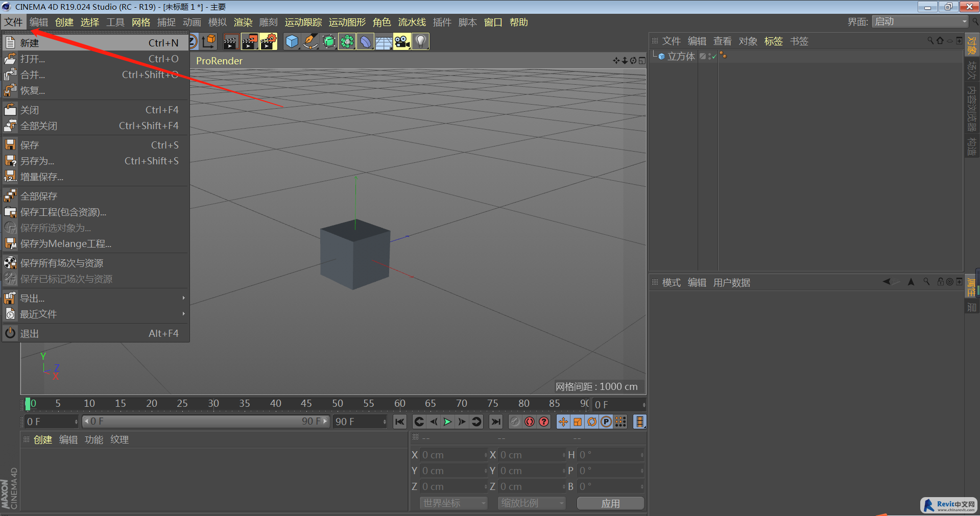Toggle Parameter keyframe channel

point(606,422)
